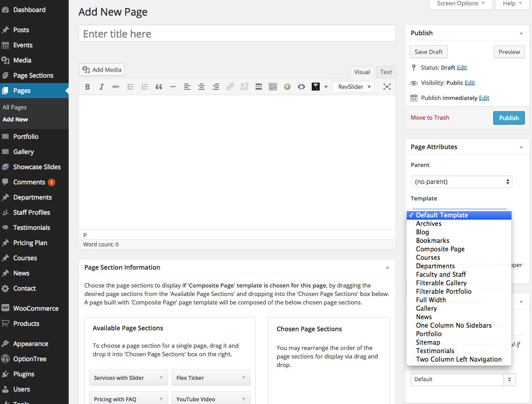Screen dimensions: 532x404
Task: Collapse the Publish panel
Action: (x=521, y=33)
